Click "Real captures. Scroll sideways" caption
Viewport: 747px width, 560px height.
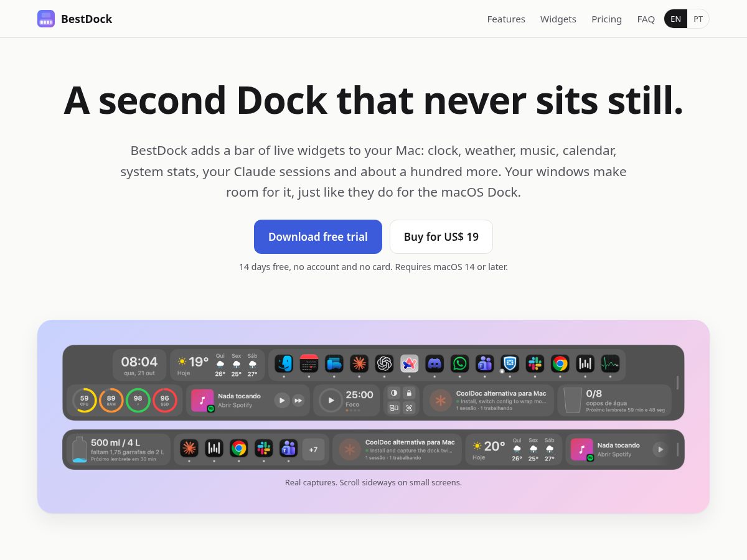point(374,482)
